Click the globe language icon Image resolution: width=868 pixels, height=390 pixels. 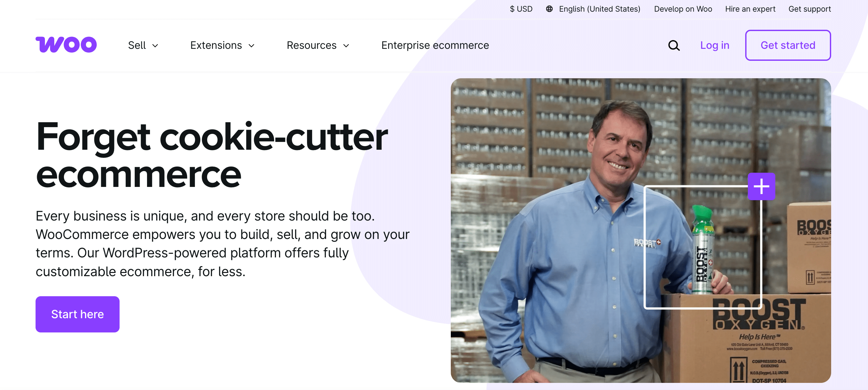click(549, 9)
